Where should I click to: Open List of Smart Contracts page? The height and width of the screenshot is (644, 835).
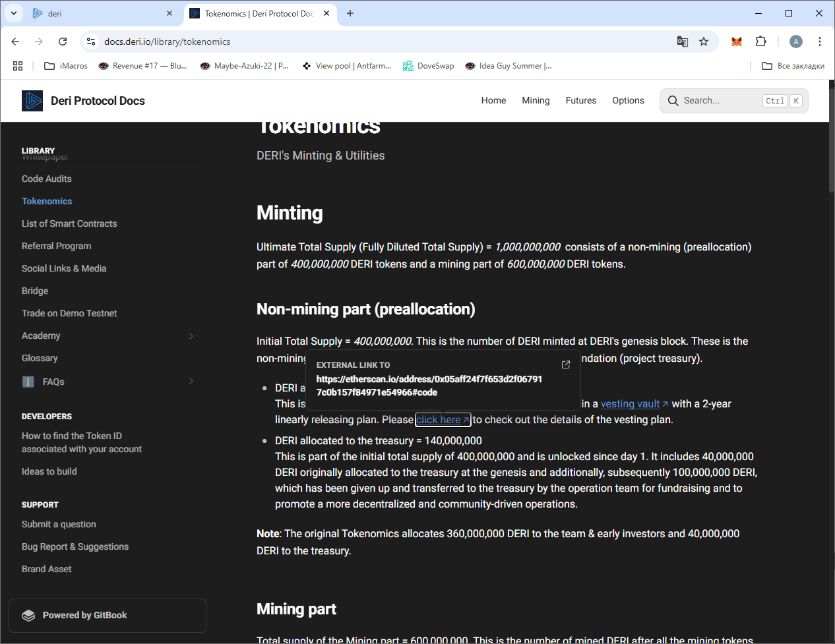tap(69, 223)
